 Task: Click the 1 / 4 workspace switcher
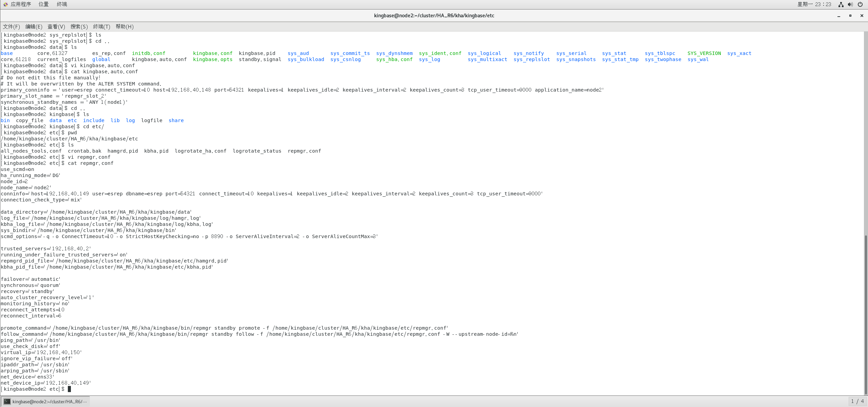[x=857, y=401]
